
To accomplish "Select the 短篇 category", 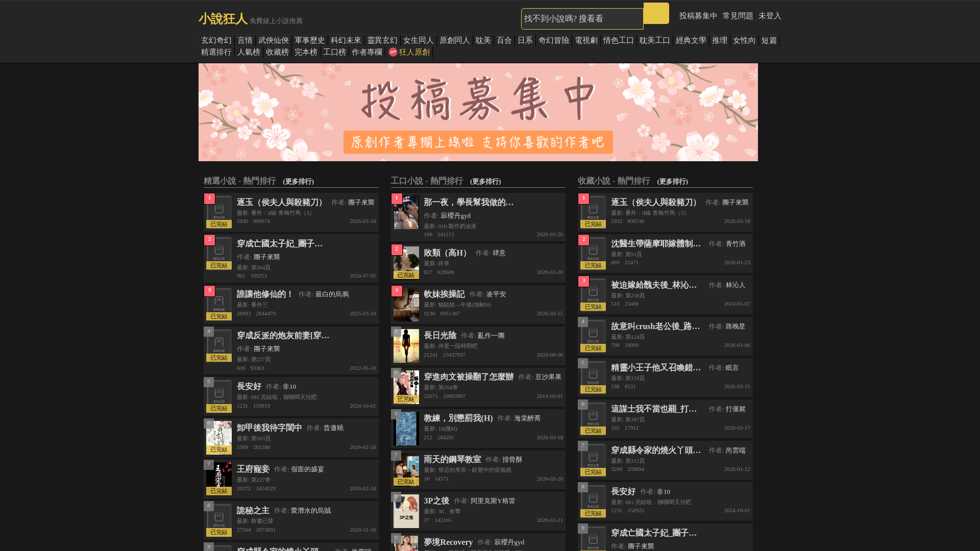I will pyautogui.click(x=769, y=40).
